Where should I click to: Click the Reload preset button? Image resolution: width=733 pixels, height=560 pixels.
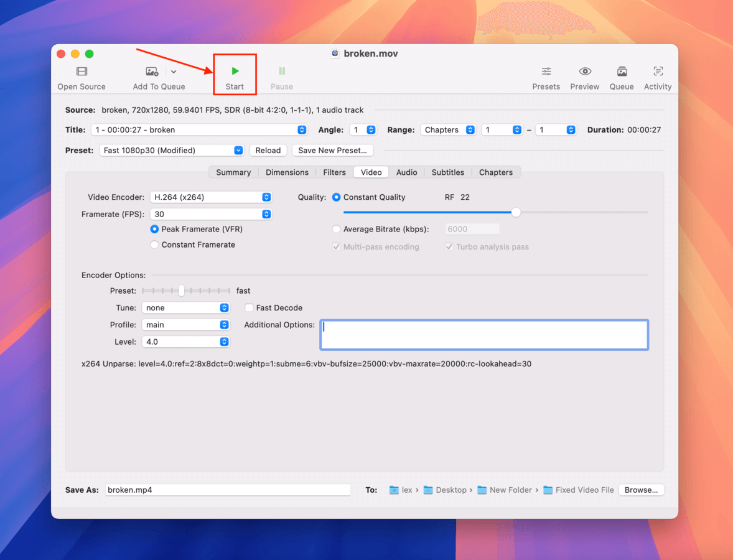[x=268, y=151]
